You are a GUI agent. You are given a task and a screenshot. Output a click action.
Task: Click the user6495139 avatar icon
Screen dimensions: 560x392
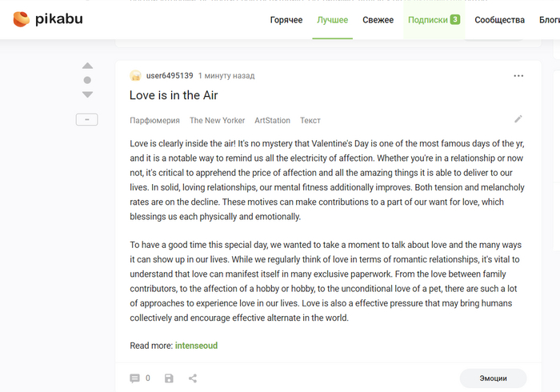[x=135, y=76]
